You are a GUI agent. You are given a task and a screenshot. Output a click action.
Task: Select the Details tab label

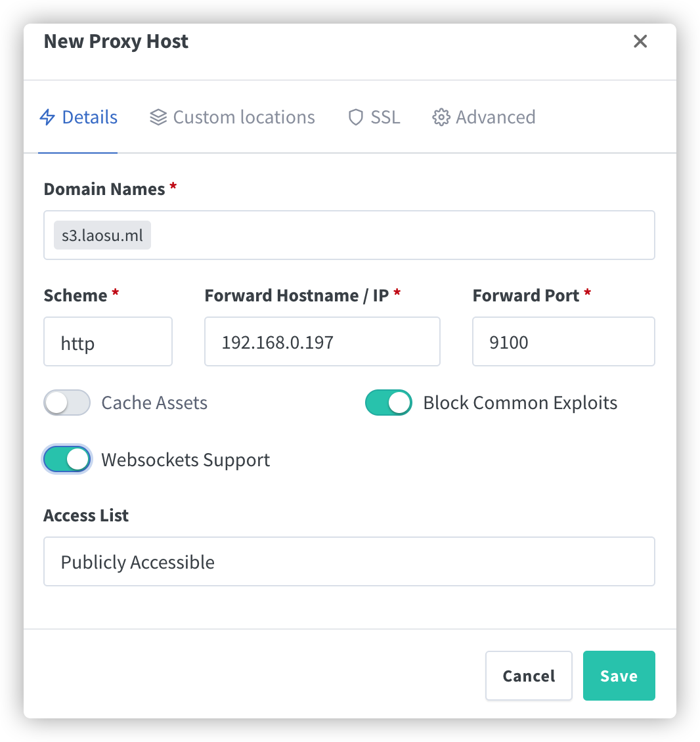click(89, 117)
